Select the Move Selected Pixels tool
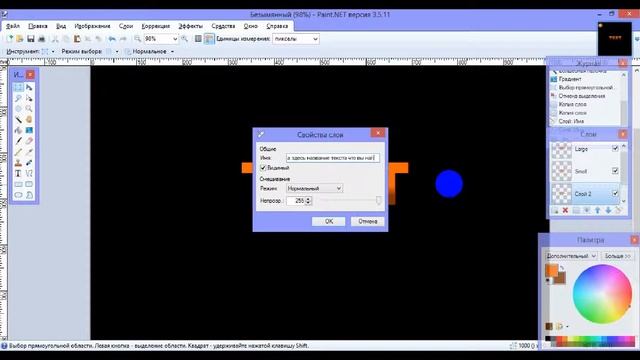This screenshot has height=360, width=640. (x=29, y=87)
